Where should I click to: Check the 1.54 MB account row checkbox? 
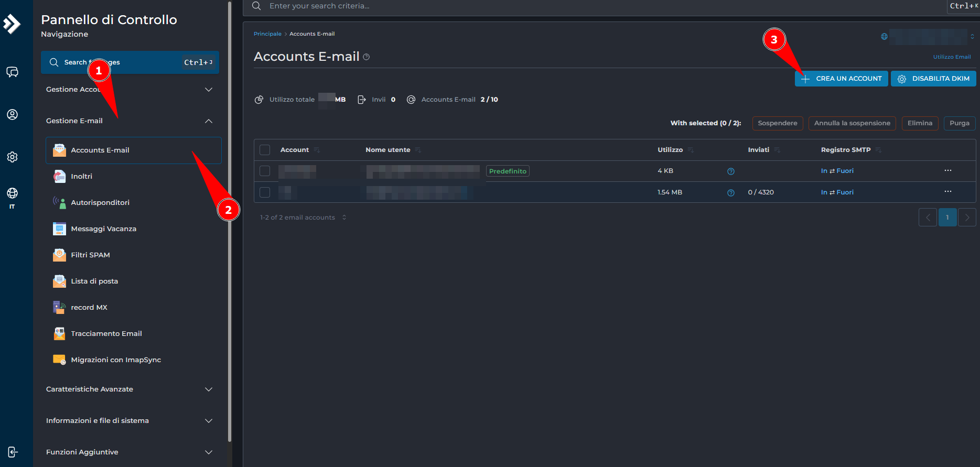[265, 192]
